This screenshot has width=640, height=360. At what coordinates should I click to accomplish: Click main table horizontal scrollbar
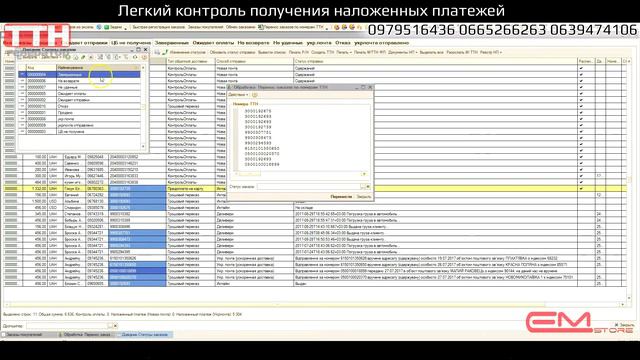(x=278, y=304)
